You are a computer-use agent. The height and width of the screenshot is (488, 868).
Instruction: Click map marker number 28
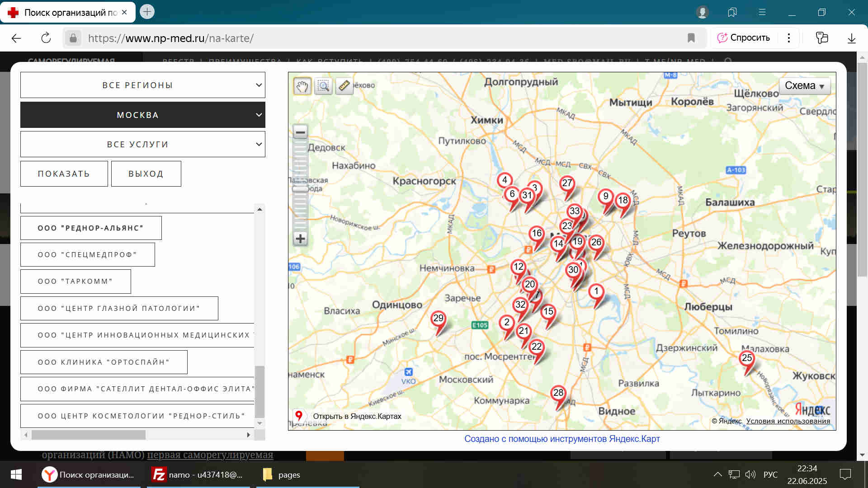point(558,394)
